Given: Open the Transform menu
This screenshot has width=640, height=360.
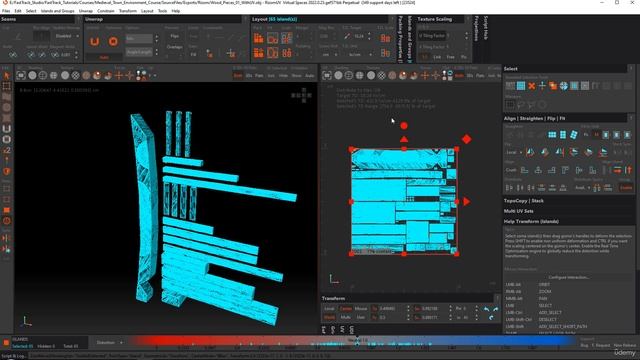Looking at the screenshot, I should pyautogui.click(x=128, y=11).
